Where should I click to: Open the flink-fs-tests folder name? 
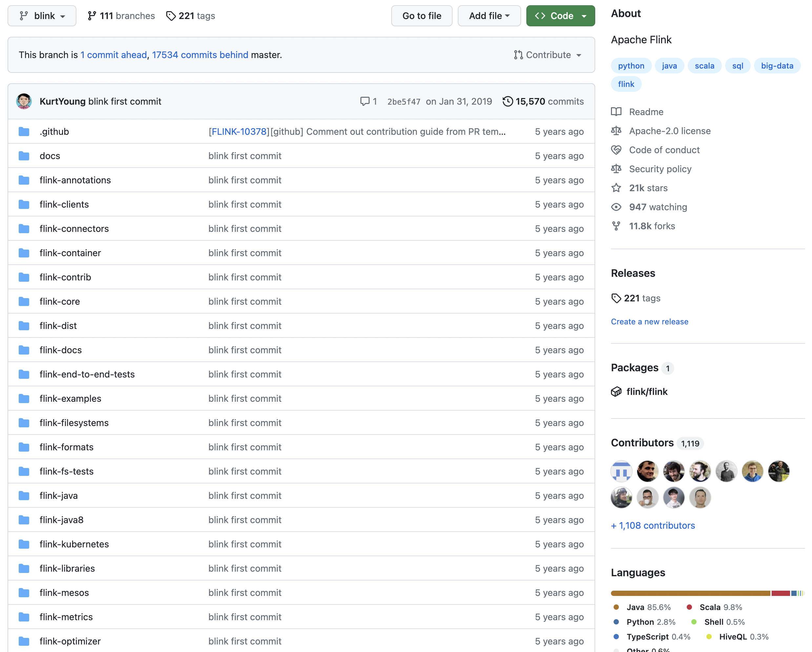pos(66,471)
